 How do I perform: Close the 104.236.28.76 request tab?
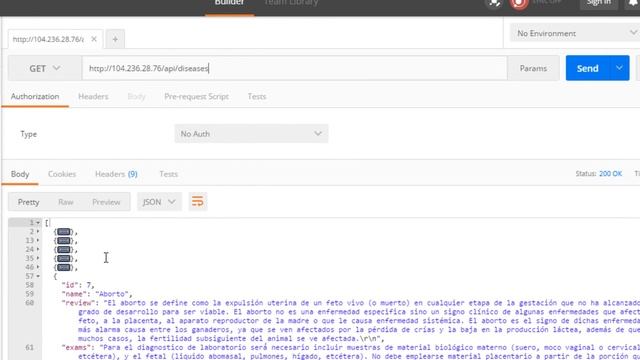94,39
